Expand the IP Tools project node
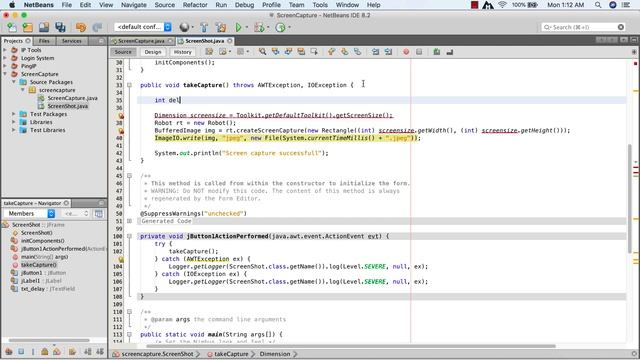 coord(5,50)
